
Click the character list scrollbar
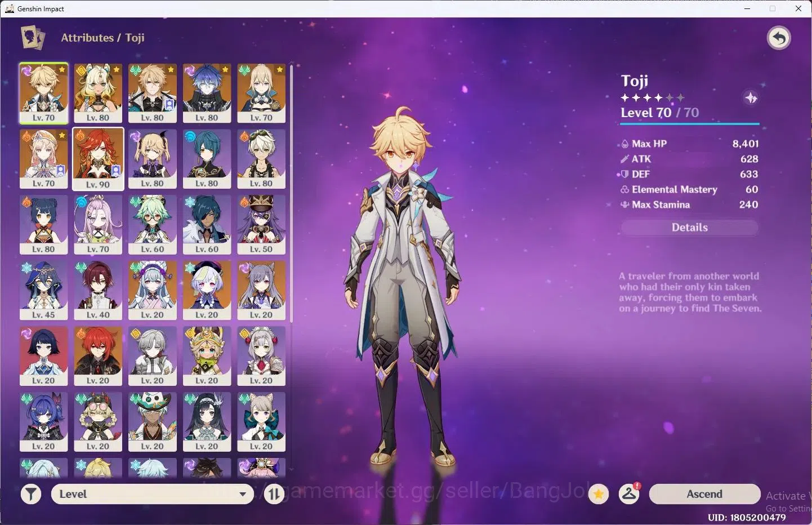291,193
